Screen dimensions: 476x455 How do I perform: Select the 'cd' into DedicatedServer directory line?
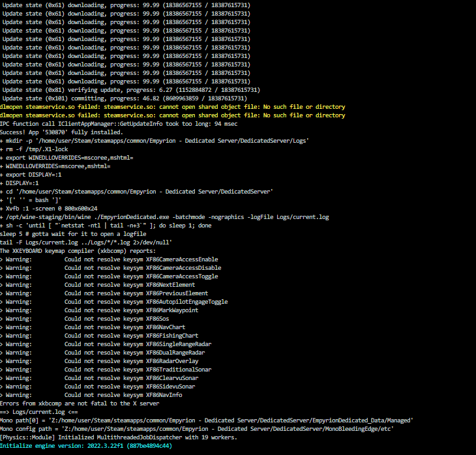tap(137, 192)
